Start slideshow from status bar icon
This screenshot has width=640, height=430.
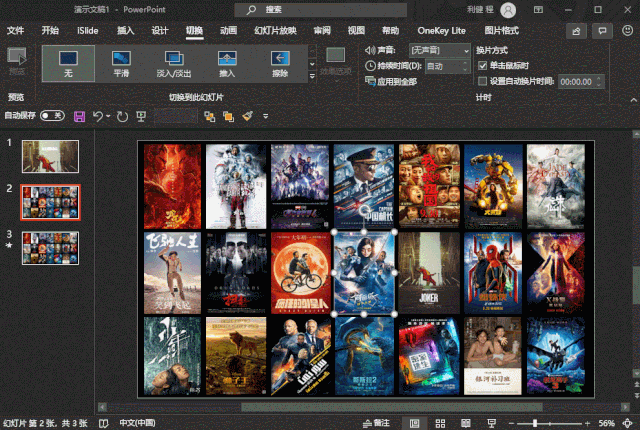[x=491, y=423]
